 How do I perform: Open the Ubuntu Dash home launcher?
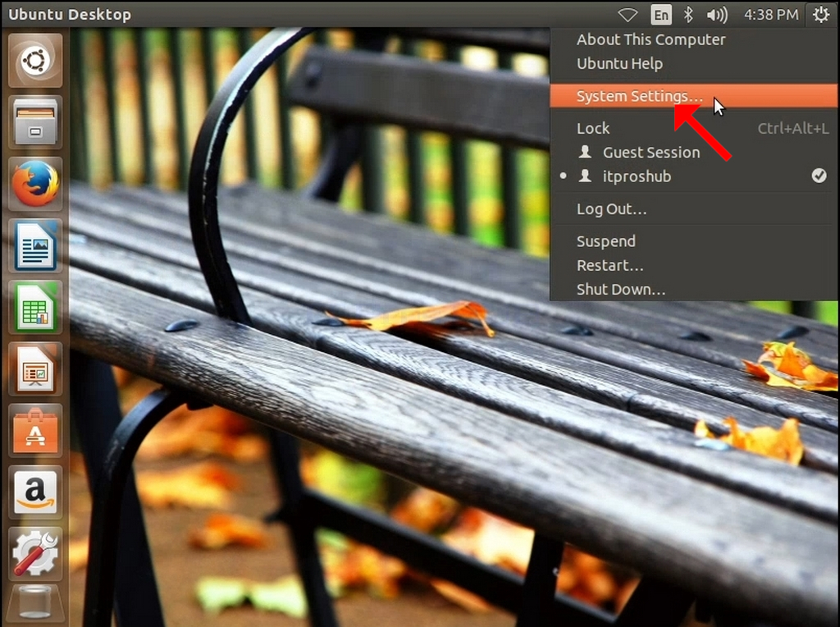point(35,60)
